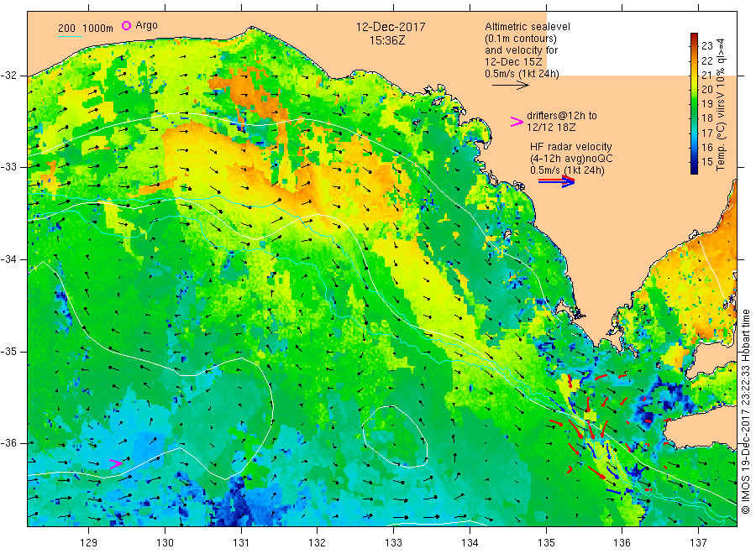The image size is (756, 554).
Task: Click the magenta drifter marker near 36°S
Action: click(x=116, y=464)
